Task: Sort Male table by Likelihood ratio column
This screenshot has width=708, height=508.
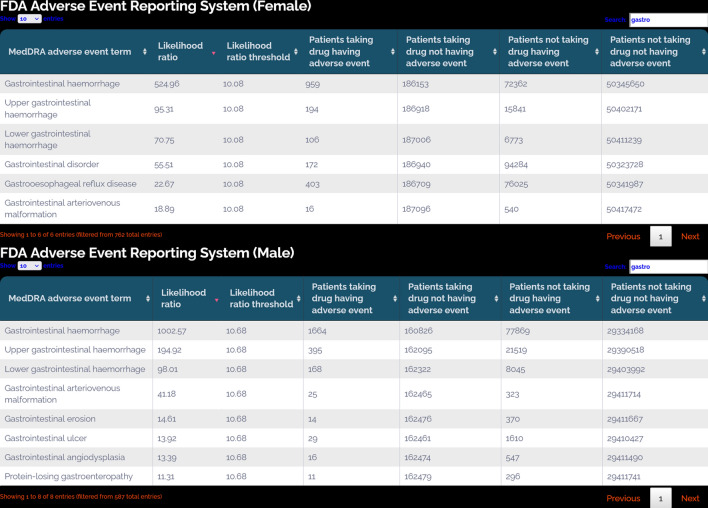Action: 184,298
